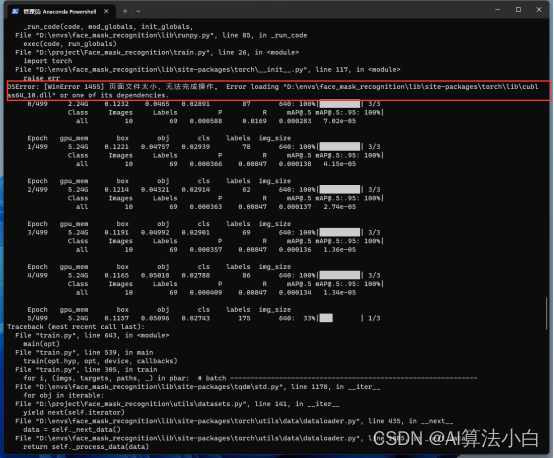Click the train.py line 539 traceback entry

coord(84,352)
